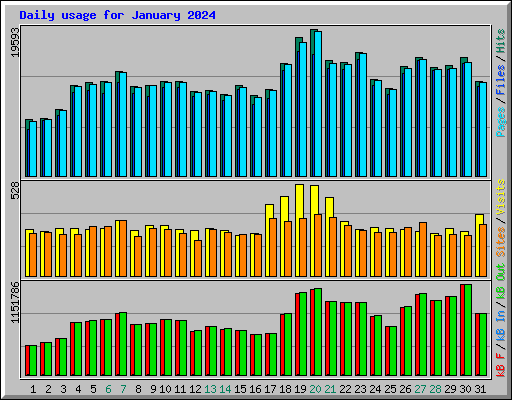This screenshot has height=400, width=512.
Task: Click day 26 on the x-axis
Action: [405, 389]
